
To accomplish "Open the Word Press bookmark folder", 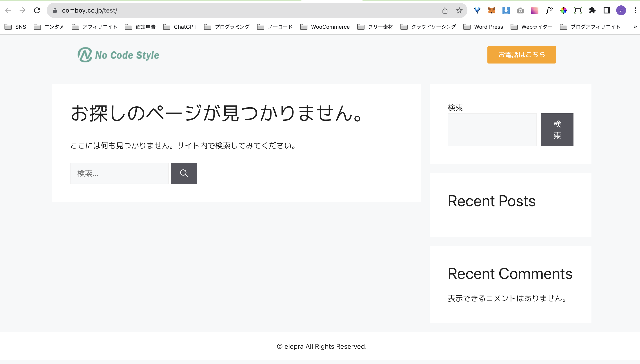I will coord(483,27).
